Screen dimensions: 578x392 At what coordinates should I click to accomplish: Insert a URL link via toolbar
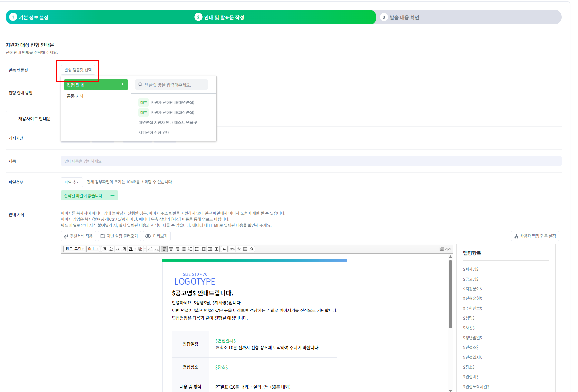click(232, 249)
